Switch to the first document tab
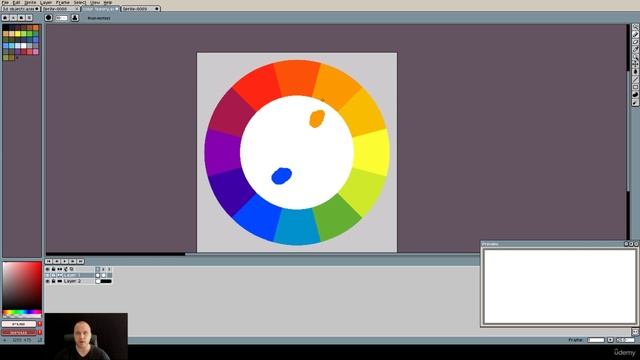640x360 pixels. [20, 9]
